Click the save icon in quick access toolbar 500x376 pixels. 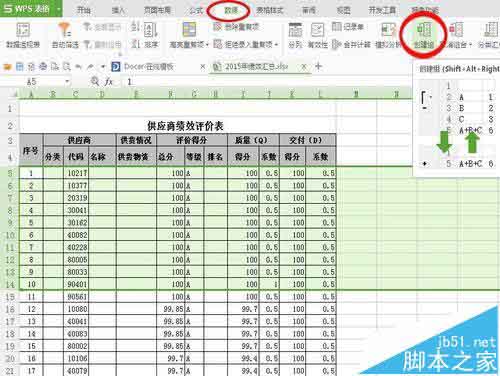click(x=20, y=67)
